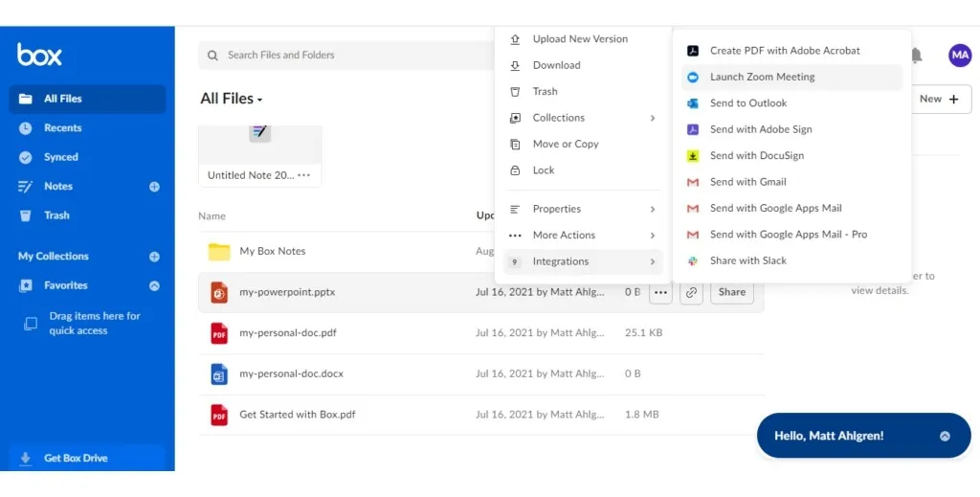Expand More Actions submenu
980x497 pixels.
pyautogui.click(x=583, y=236)
